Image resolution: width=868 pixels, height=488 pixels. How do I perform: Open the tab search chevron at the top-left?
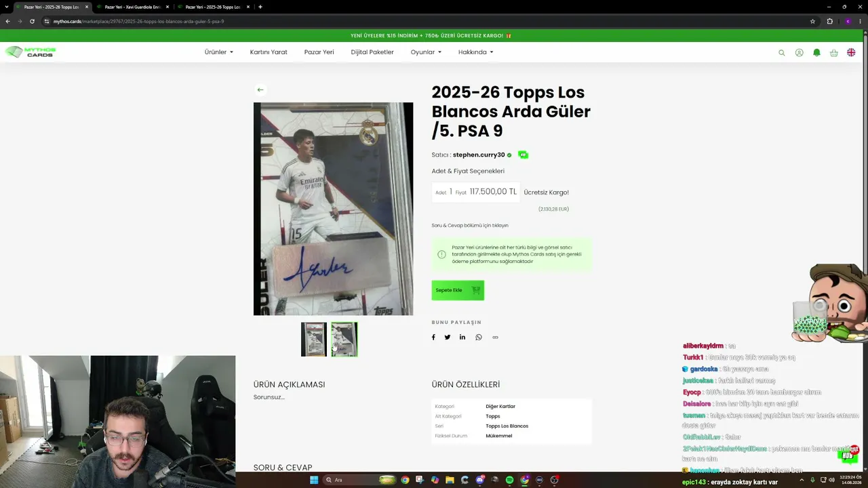tap(6, 7)
